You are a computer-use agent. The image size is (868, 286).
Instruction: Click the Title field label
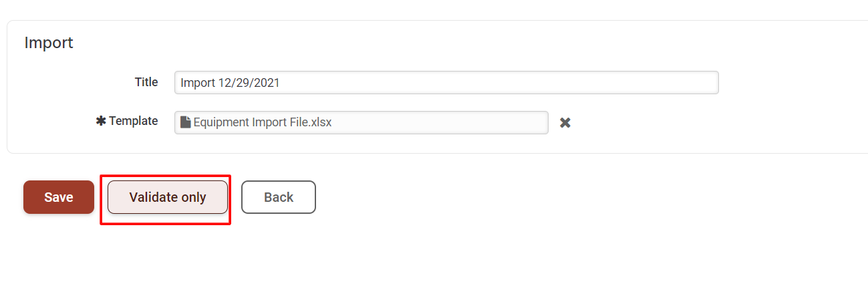click(x=146, y=82)
